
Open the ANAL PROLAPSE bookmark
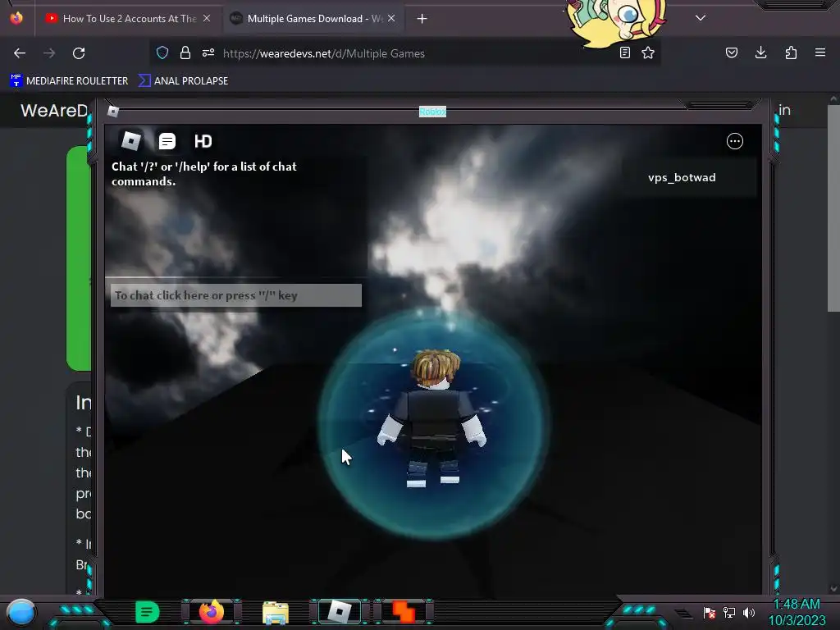183,81
